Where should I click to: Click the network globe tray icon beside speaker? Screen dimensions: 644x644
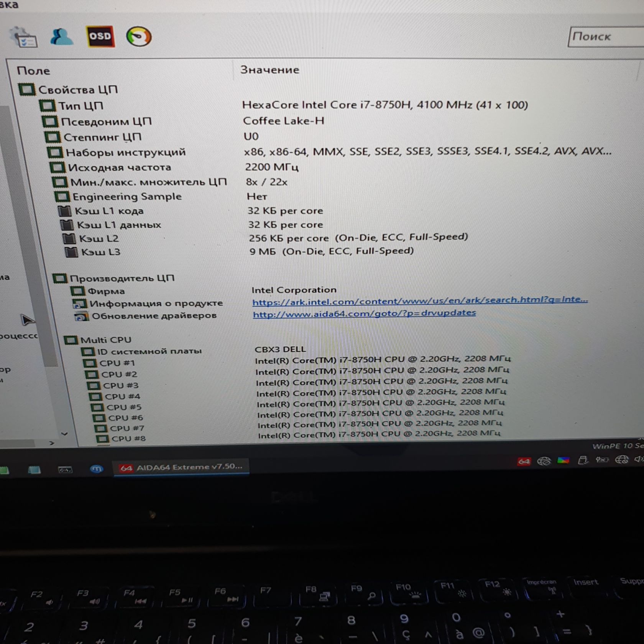621,459
